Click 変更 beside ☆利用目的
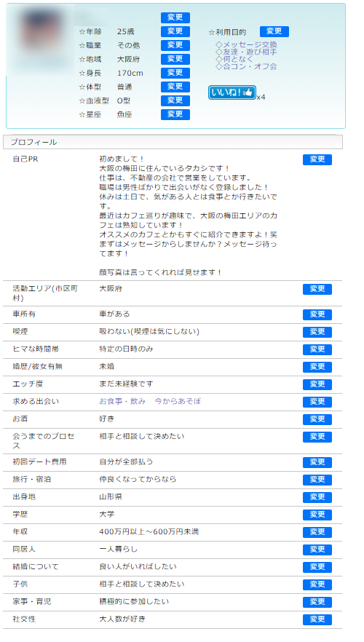 tap(274, 31)
